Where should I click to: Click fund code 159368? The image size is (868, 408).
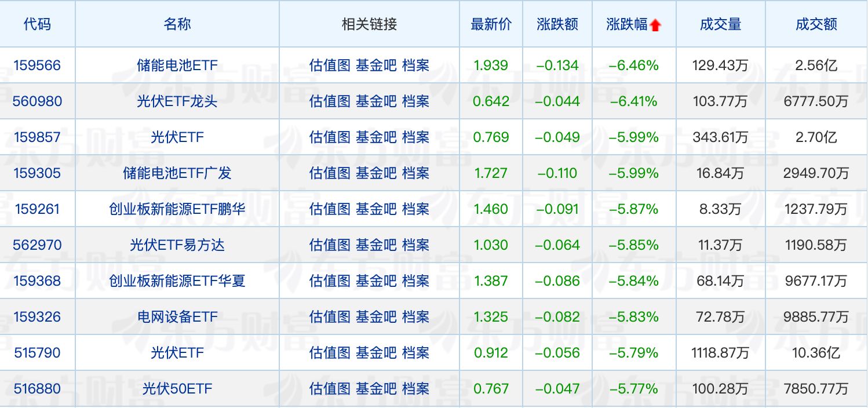pos(37,281)
